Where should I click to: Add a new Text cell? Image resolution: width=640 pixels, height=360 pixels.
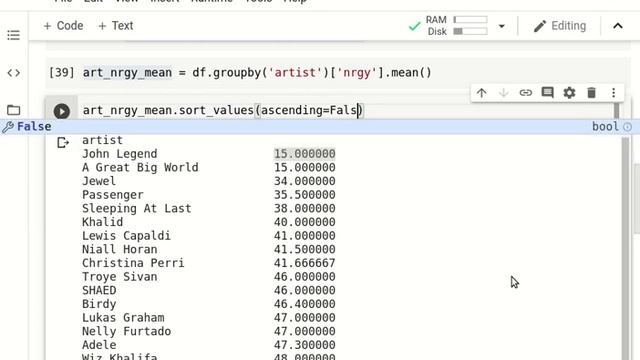click(116, 26)
